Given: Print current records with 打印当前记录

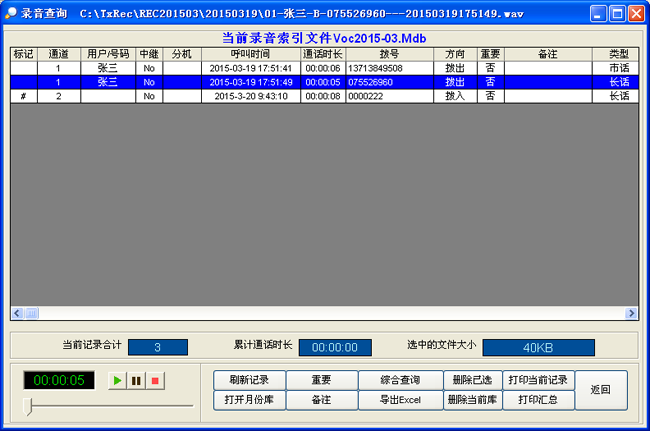Looking at the screenshot, I should tap(537, 380).
